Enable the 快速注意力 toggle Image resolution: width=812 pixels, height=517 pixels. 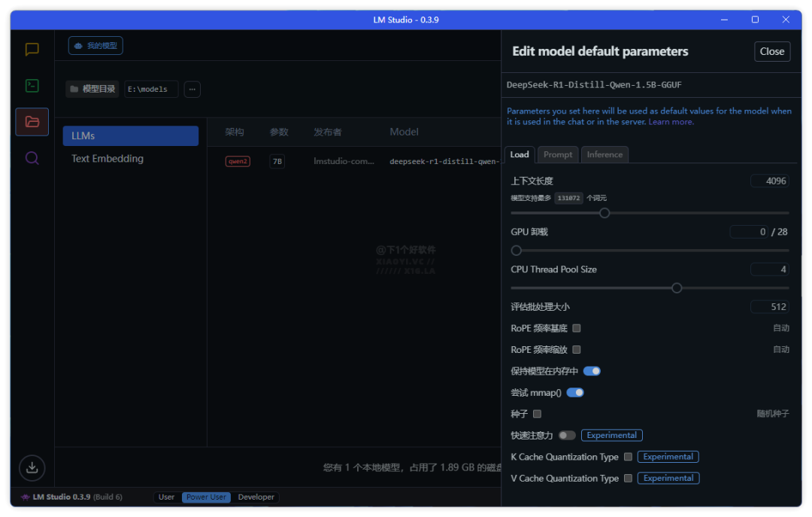pyautogui.click(x=567, y=435)
